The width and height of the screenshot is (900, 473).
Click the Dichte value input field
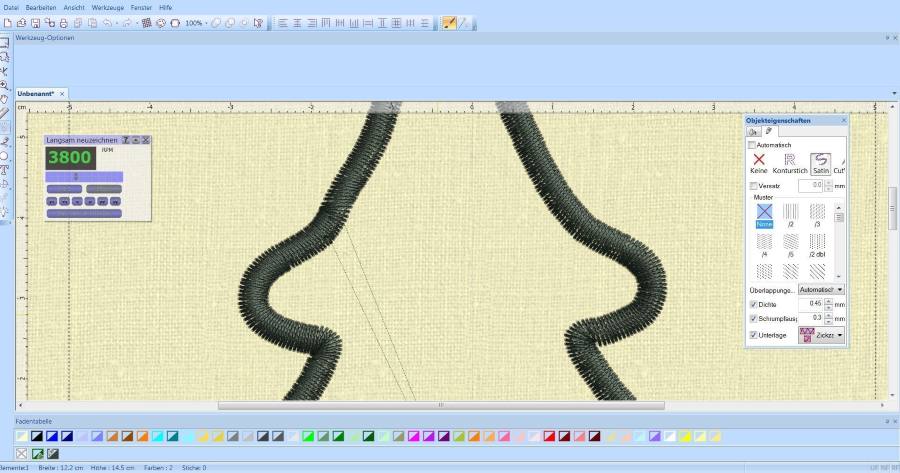tap(811, 304)
